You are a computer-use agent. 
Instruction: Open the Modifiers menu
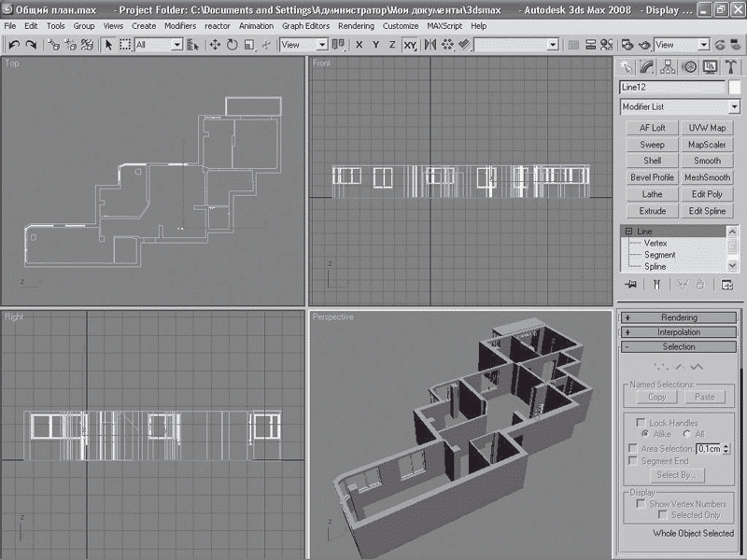click(x=180, y=26)
